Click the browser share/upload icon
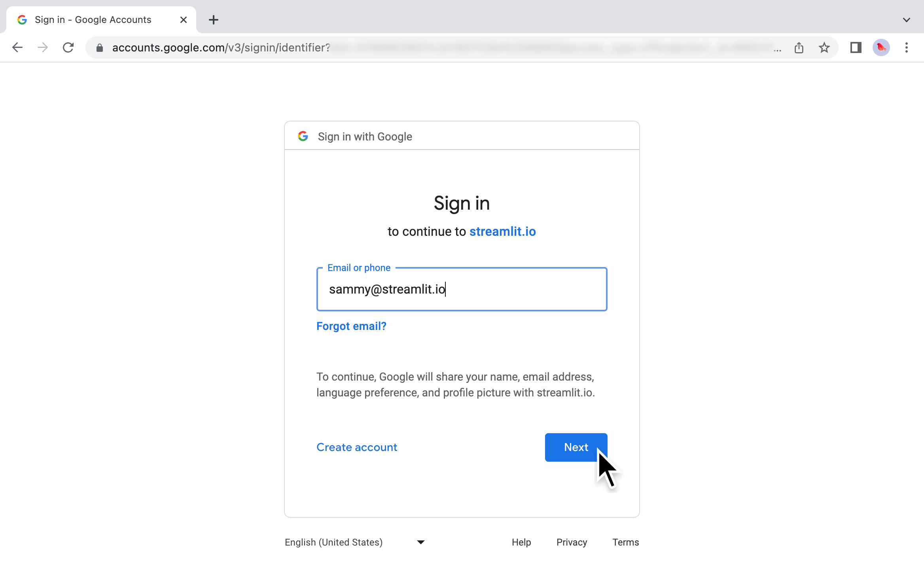This screenshot has width=924, height=576. [x=799, y=48]
